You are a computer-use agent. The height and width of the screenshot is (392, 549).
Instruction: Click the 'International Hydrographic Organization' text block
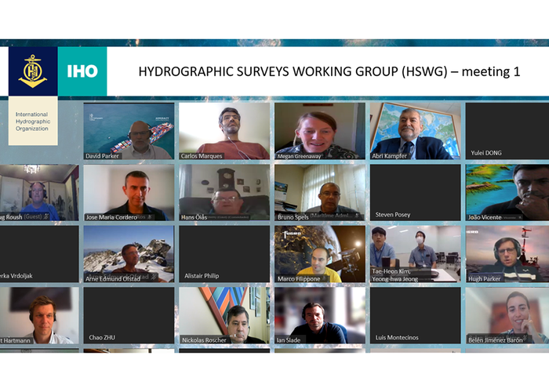tap(33, 122)
